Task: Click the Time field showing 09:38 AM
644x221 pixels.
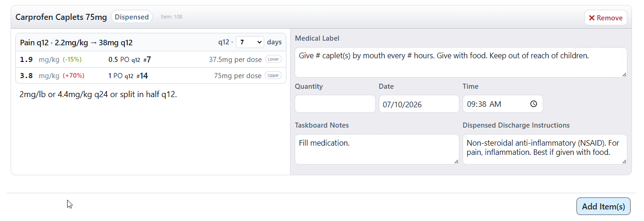Action: [x=503, y=104]
